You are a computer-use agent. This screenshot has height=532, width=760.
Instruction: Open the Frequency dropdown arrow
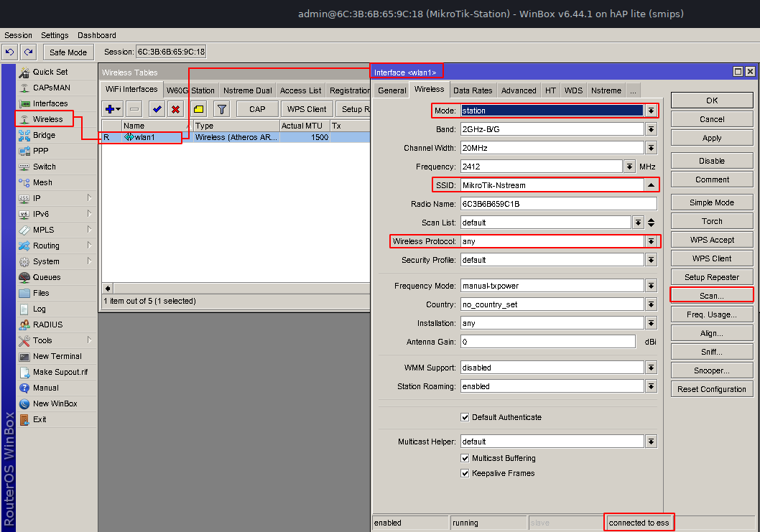point(629,167)
